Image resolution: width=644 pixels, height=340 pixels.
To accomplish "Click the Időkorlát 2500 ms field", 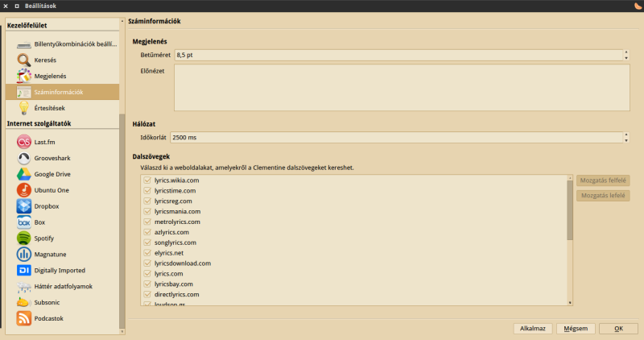I will (x=397, y=137).
